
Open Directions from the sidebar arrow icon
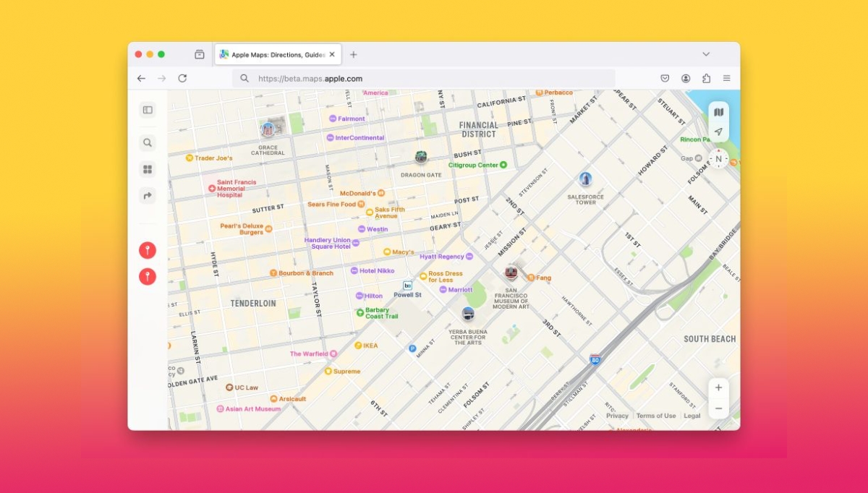tap(148, 195)
